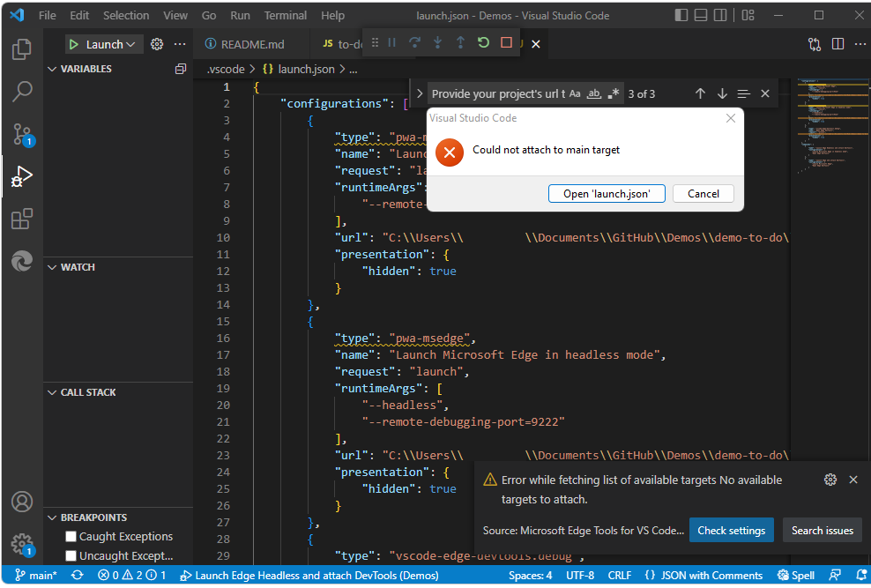Image resolution: width=871 pixels, height=588 pixels.
Task: Stop the debugging session
Action: click(x=506, y=43)
